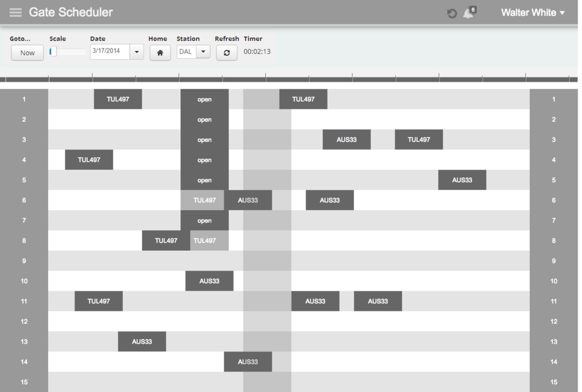Open the navigation hamburger menu
The height and width of the screenshot is (392, 582).
pos(15,12)
